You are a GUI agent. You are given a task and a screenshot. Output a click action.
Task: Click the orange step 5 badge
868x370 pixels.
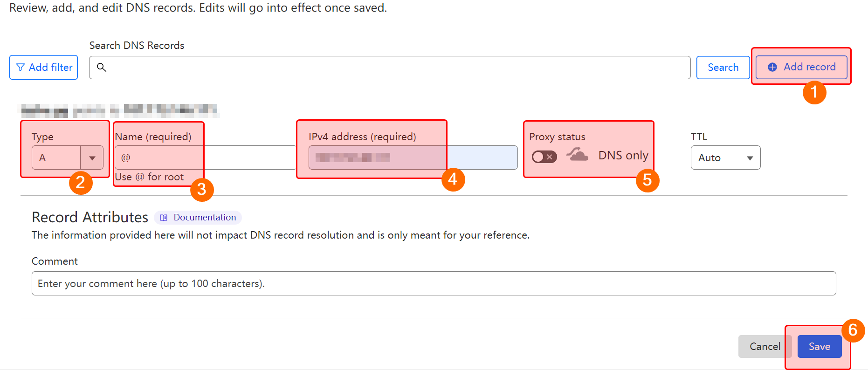647,180
